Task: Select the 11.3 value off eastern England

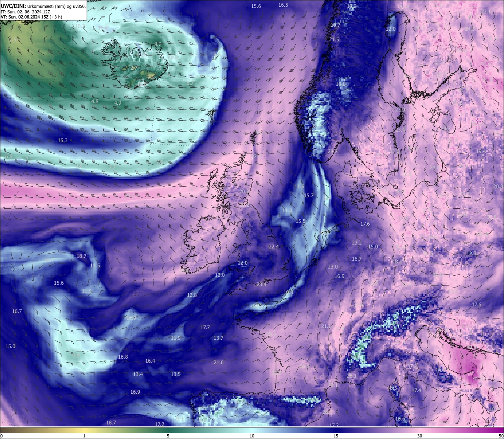Action: click(x=287, y=211)
